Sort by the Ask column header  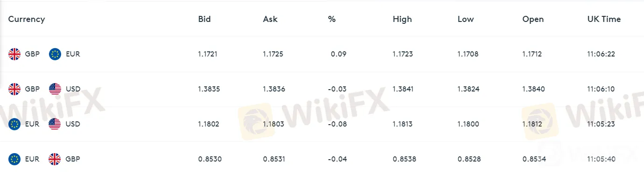(270, 19)
